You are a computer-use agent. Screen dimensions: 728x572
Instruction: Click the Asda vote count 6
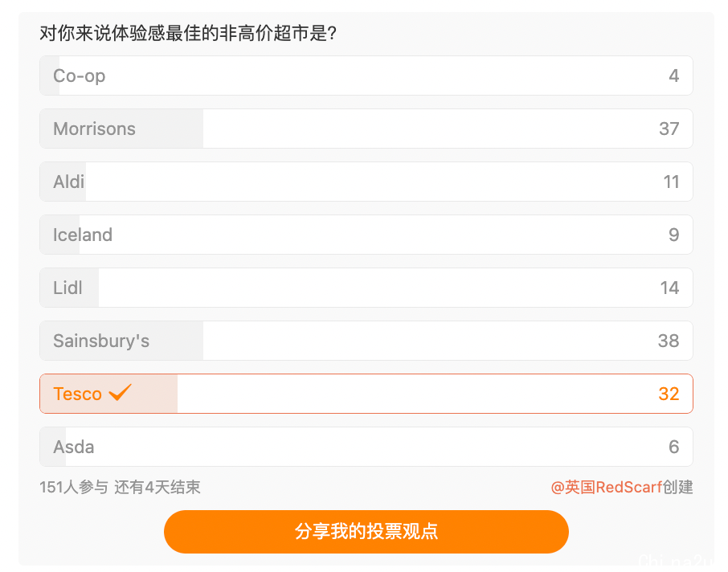(673, 447)
